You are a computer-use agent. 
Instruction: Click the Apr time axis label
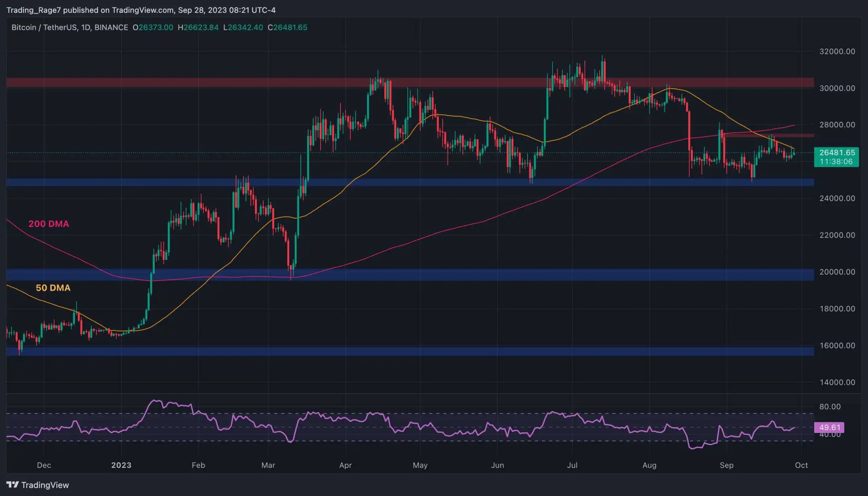tap(346, 465)
